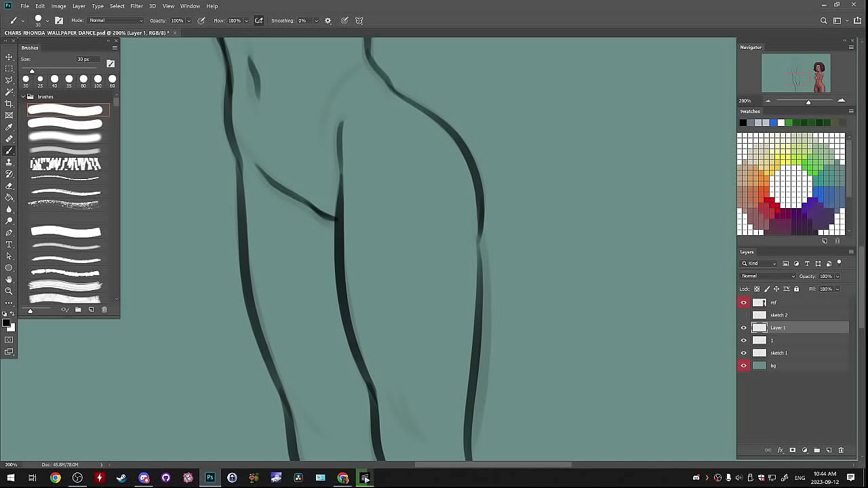Toggle visibility of the bg layer

point(744,365)
